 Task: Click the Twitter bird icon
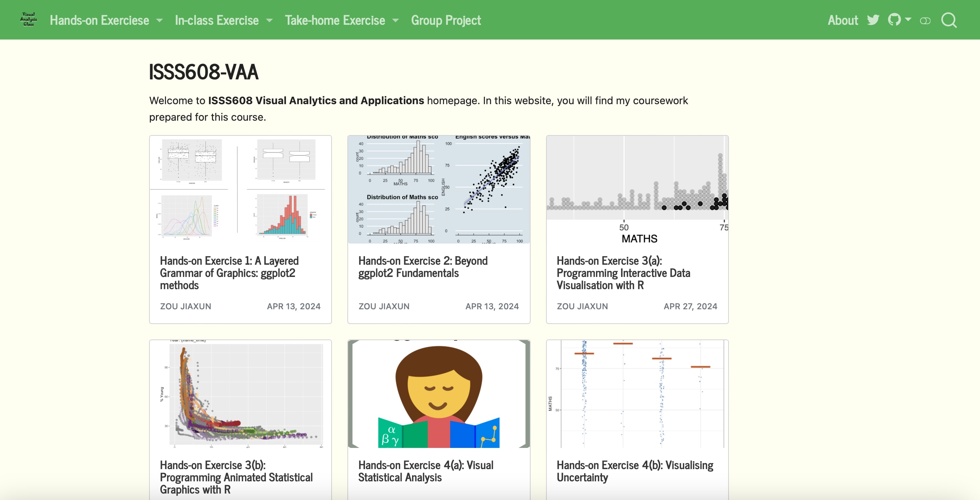point(874,20)
